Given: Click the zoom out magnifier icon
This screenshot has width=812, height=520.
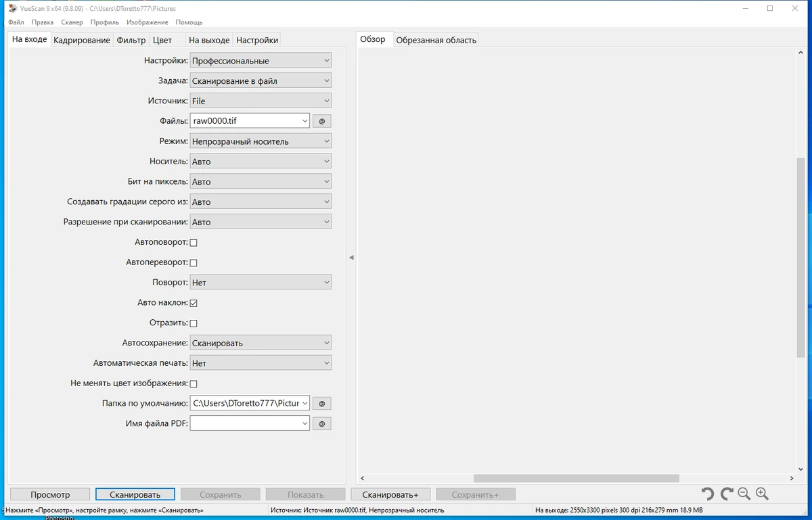Looking at the screenshot, I should [x=744, y=494].
